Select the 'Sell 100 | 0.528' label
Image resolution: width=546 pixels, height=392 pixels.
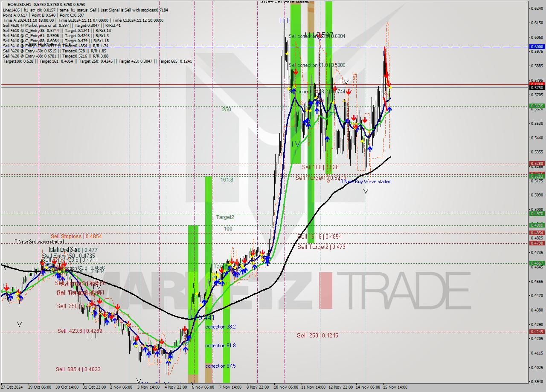tap(320, 167)
